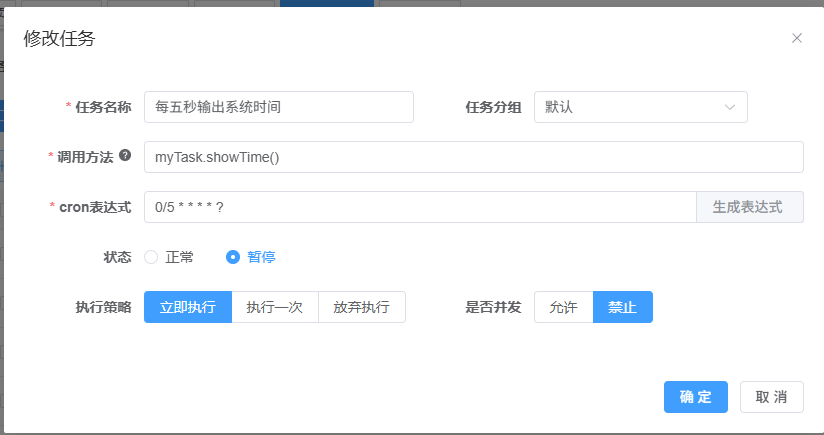Click the help icon beside 调用方法
824x435 pixels.
(x=125, y=156)
